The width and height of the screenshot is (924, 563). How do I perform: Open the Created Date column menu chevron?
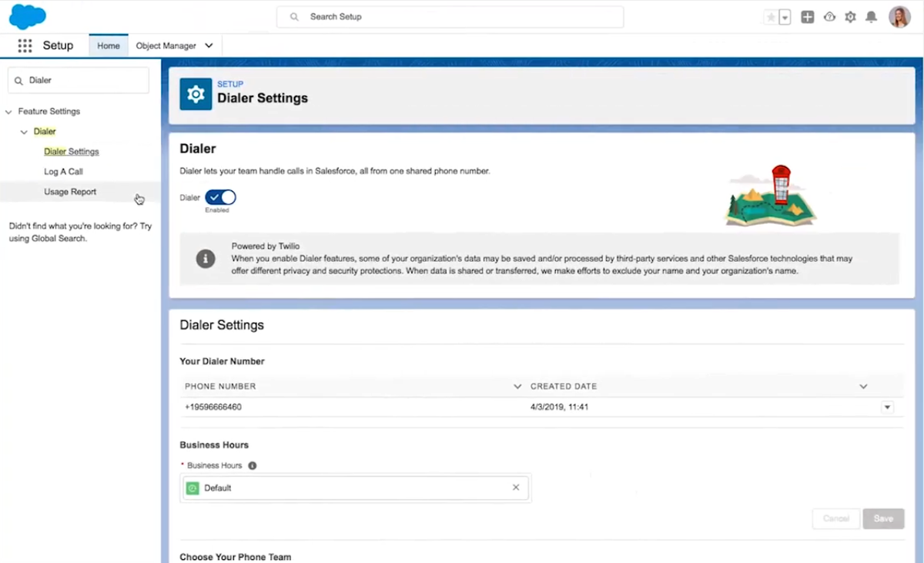(x=863, y=386)
